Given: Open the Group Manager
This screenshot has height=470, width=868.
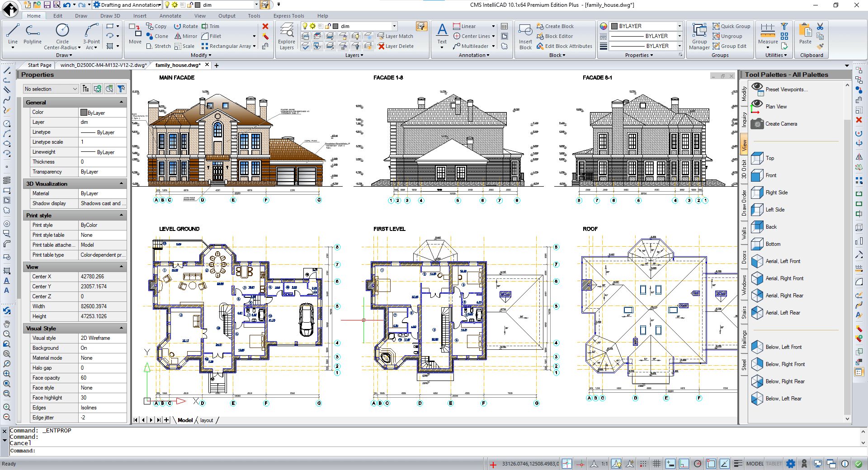Looking at the screenshot, I should (699, 37).
